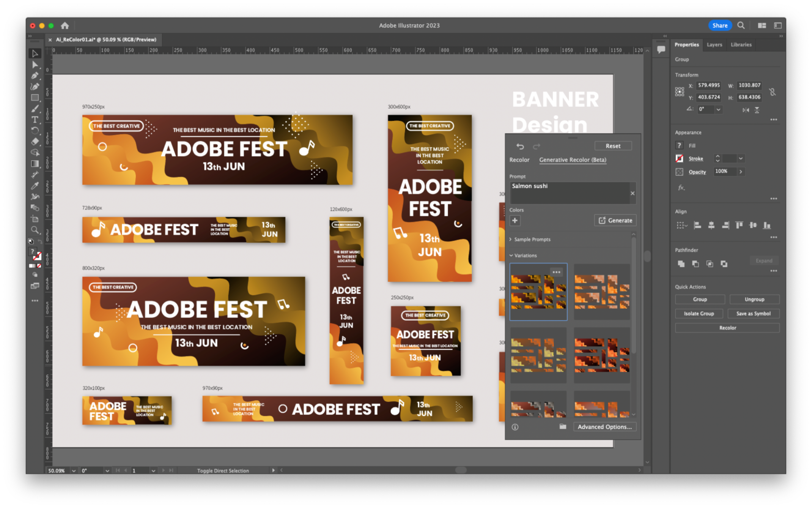Open the comments panel icon
812x508 pixels.
tap(661, 49)
